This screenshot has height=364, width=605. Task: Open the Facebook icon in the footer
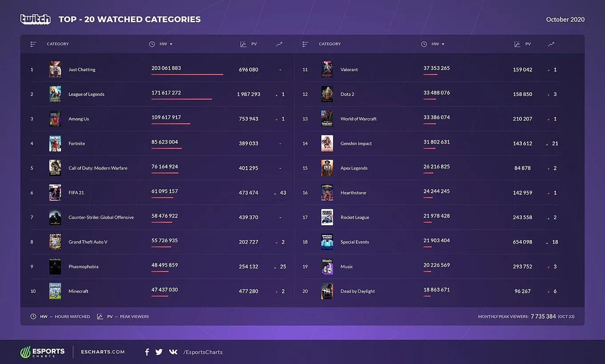coord(147,352)
